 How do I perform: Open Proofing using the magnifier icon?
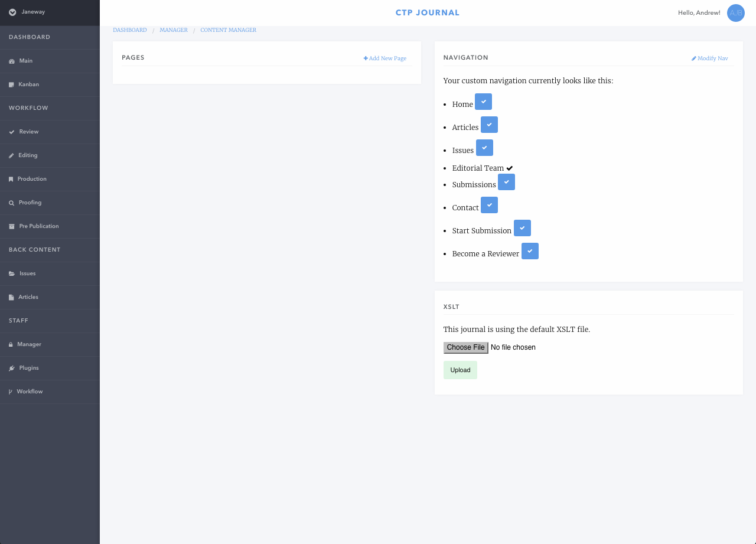pyautogui.click(x=11, y=203)
